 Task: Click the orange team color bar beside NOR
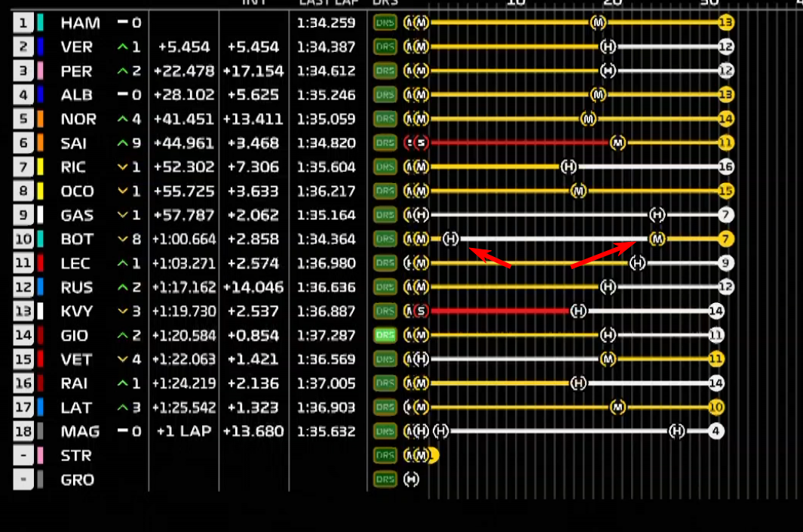[x=41, y=119]
